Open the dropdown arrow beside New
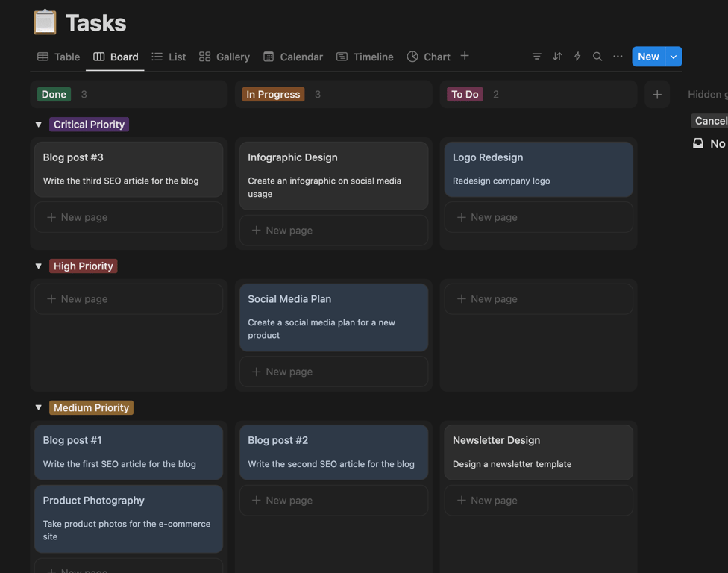The height and width of the screenshot is (573, 728). 674,57
